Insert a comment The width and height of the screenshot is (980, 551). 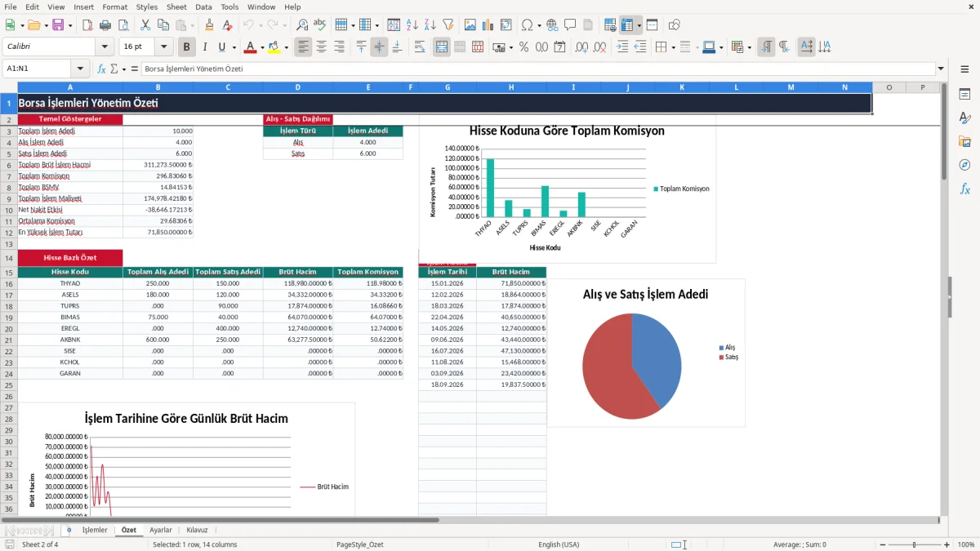(x=570, y=25)
